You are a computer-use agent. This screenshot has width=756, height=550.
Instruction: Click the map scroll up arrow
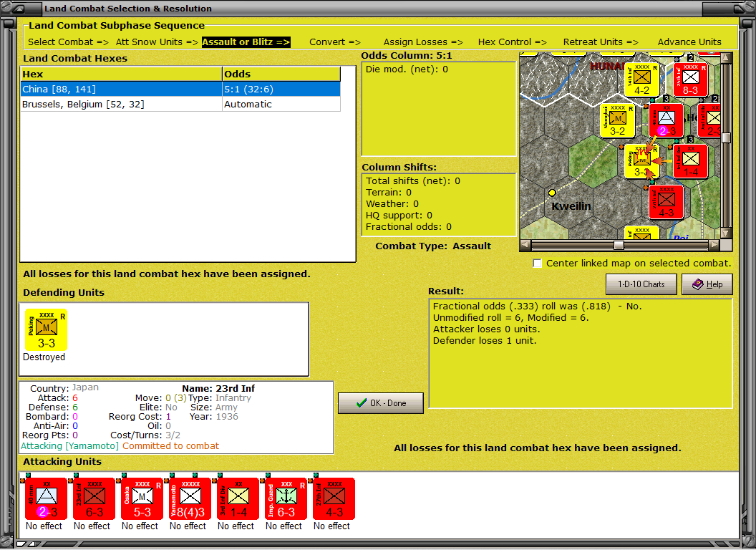pos(726,59)
